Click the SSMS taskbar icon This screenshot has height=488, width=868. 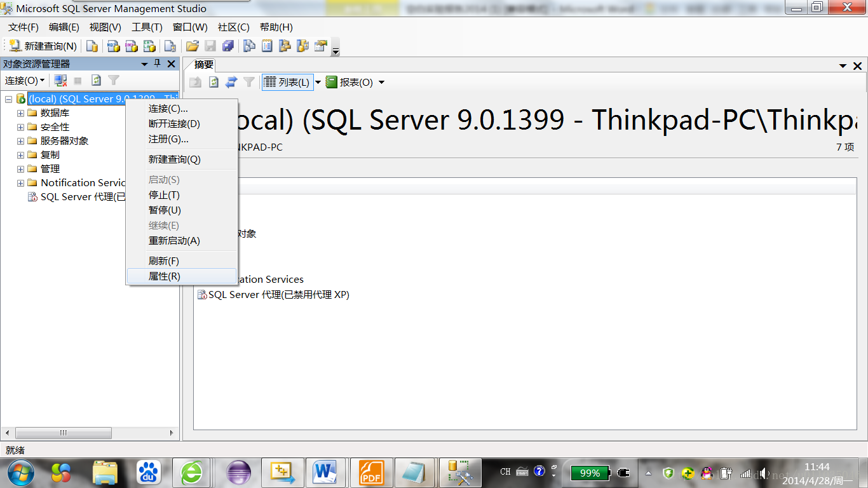tap(459, 473)
